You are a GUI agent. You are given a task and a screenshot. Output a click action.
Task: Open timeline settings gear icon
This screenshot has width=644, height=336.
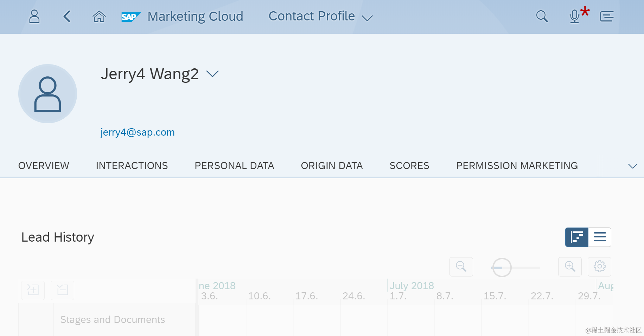click(599, 267)
